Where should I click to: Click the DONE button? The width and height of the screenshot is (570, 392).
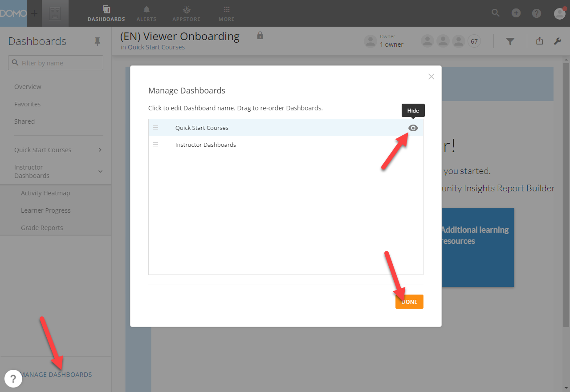(x=409, y=301)
